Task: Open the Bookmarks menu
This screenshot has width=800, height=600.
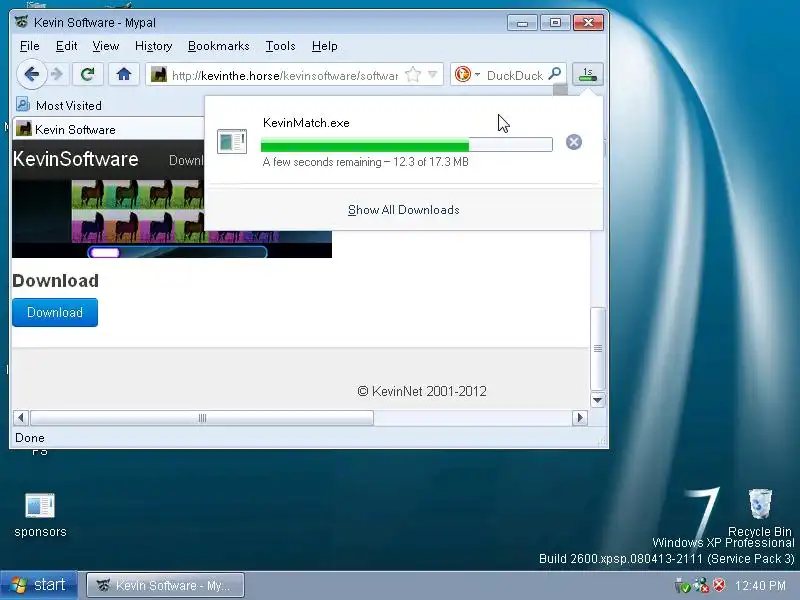Action: coord(218,46)
